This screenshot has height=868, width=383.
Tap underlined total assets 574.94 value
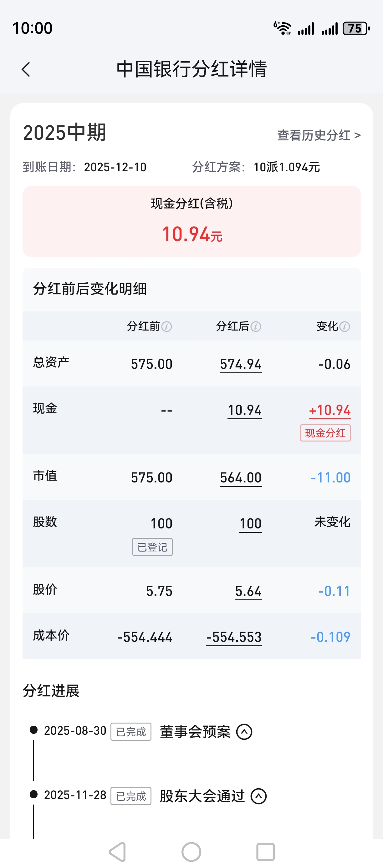tap(241, 365)
